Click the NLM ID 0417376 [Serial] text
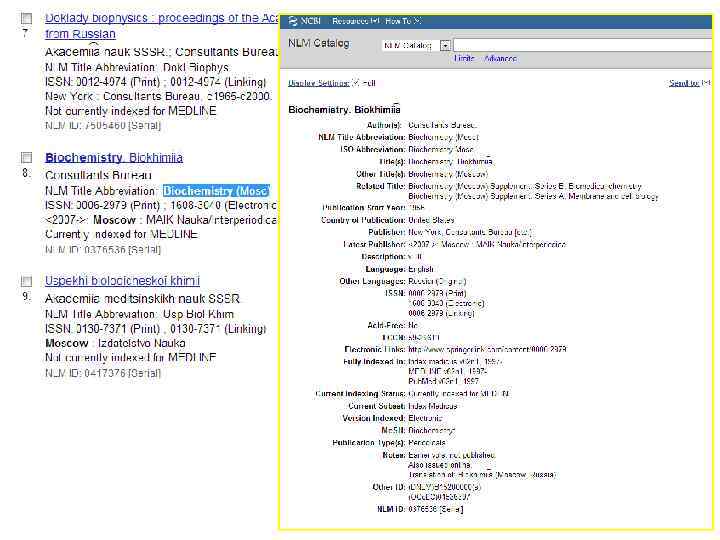 click(x=103, y=373)
